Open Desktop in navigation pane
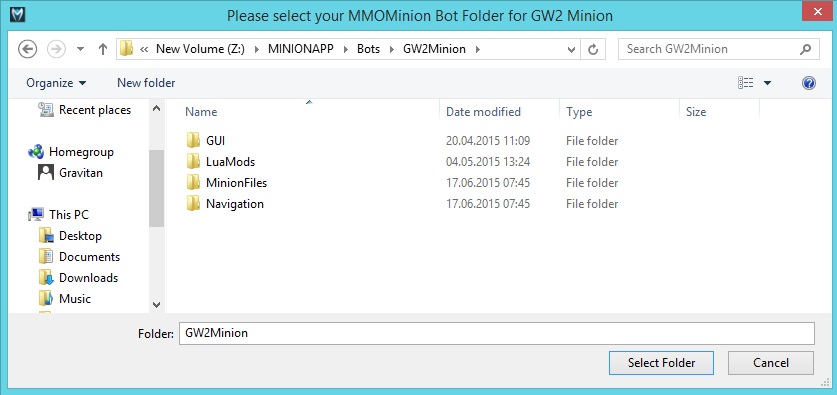The width and height of the screenshot is (837, 395). coord(80,235)
